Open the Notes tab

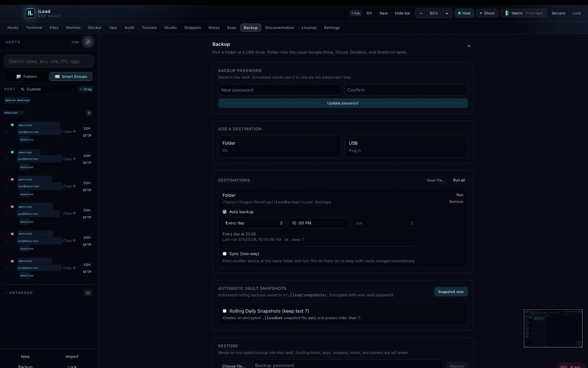pos(214,28)
